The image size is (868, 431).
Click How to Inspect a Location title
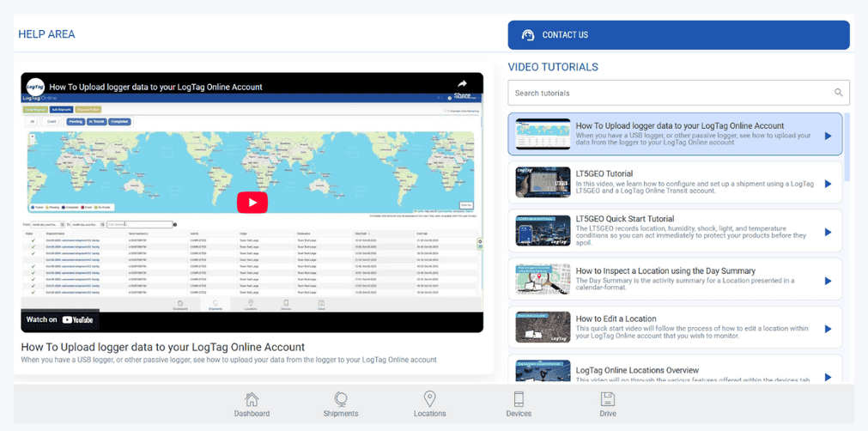click(665, 271)
